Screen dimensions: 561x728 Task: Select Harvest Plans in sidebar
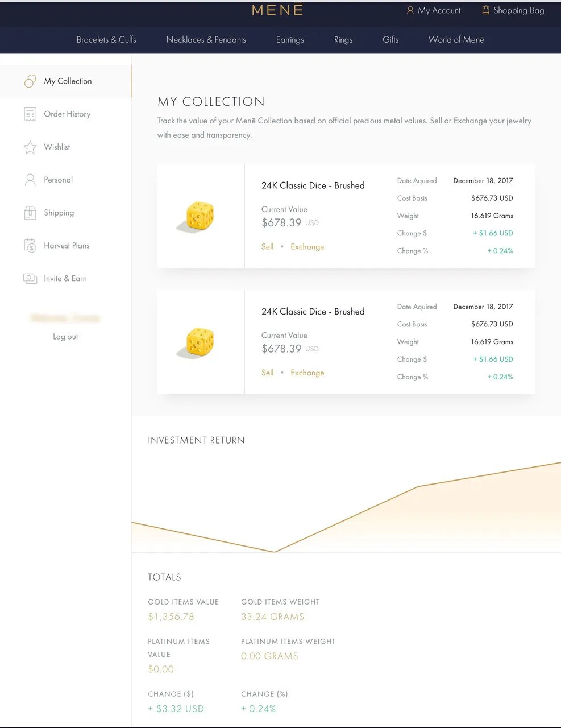click(x=66, y=246)
